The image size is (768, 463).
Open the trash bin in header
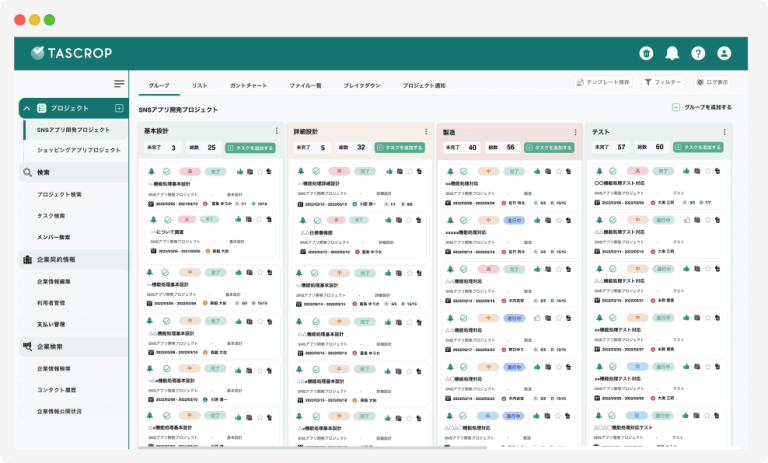(x=646, y=53)
